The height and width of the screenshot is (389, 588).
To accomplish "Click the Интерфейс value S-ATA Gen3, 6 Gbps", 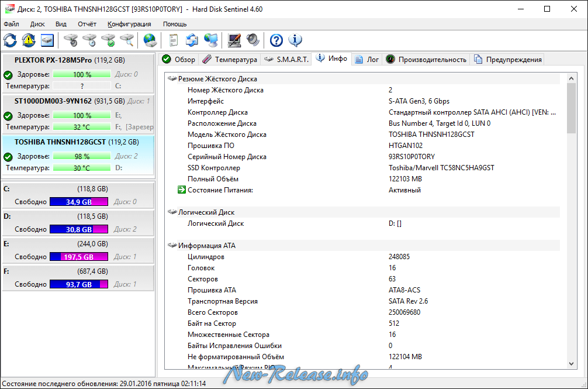I will click(x=419, y=101).
